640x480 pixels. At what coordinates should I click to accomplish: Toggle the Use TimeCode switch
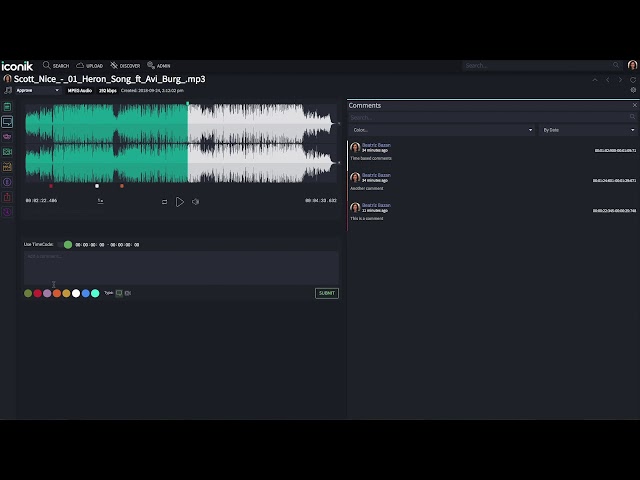[x=64, y=244]
